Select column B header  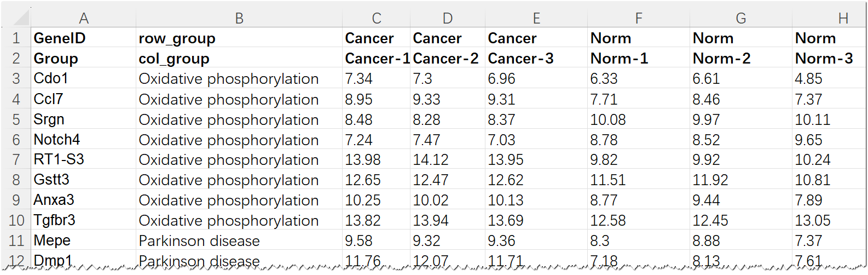click(239, 18)
